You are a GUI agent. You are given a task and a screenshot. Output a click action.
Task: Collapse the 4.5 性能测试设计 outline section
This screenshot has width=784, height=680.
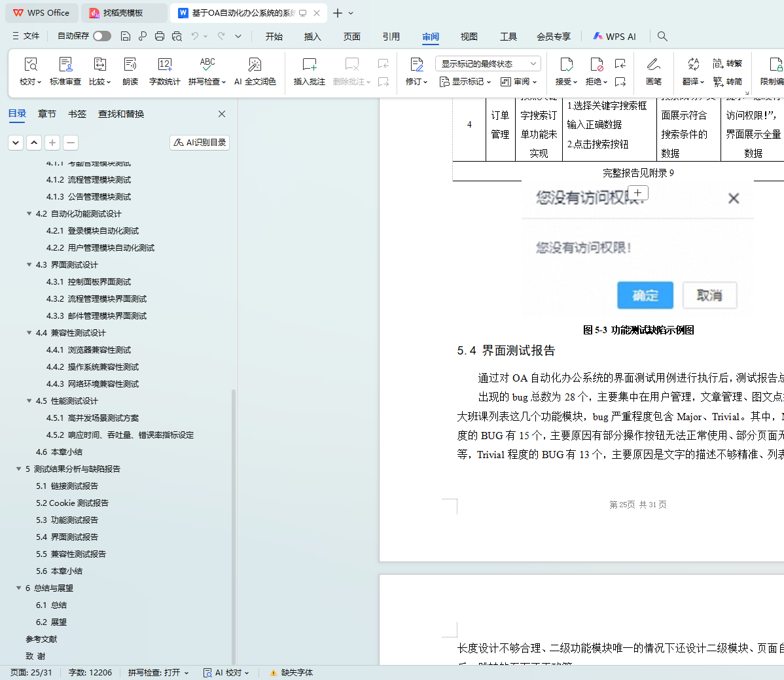(x=29, y=401)
